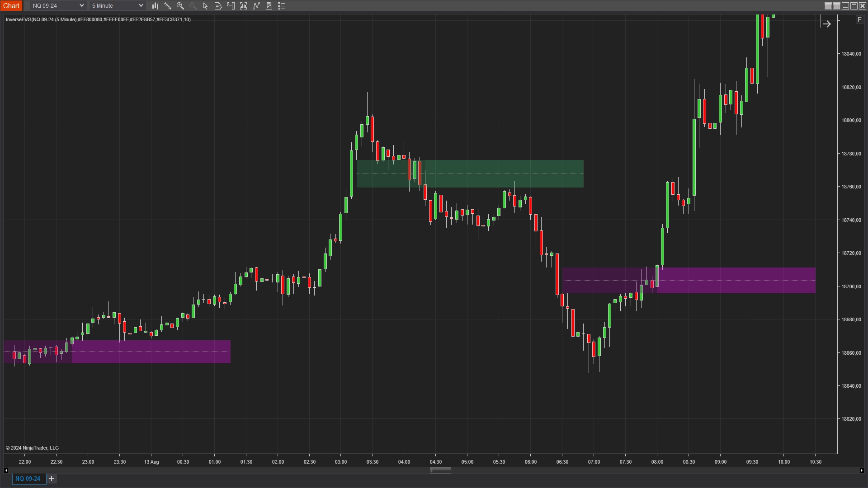The image size is (868, 488).
Task: Open the Indicators dialog icon
Action: pyautogui.click(x=256, y=6)
